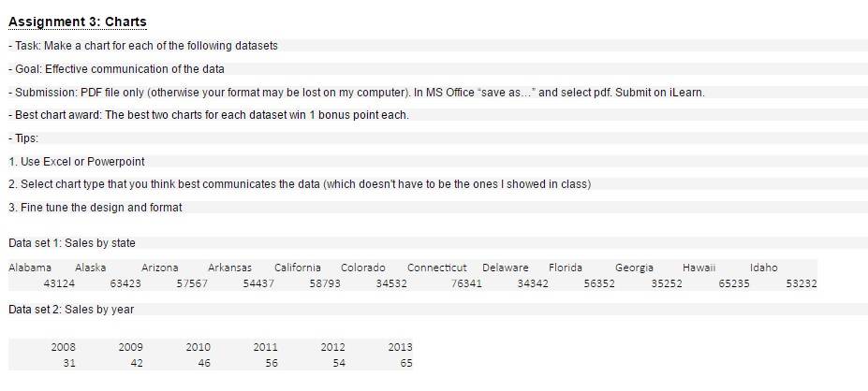Screen dimensions: 868x391
Task: Click the Georgia value 35252
Action: click(x=667, y=283)
